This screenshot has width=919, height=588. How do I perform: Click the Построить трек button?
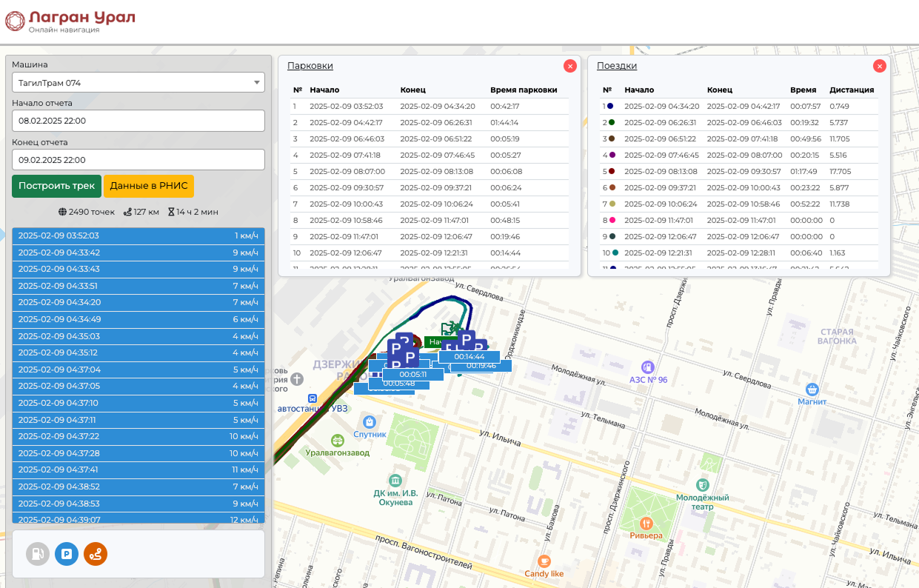tap(56, 186)
